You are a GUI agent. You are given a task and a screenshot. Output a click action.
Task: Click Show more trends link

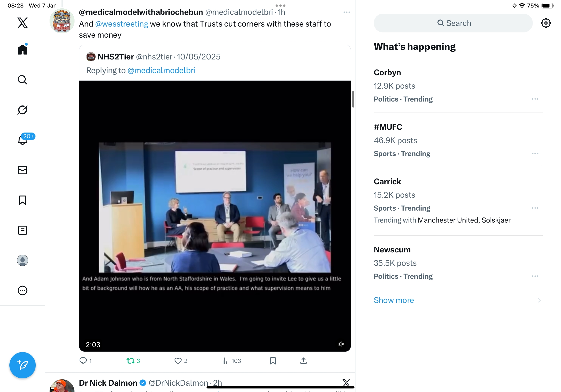pyautogui.click(x=394, y=300)
